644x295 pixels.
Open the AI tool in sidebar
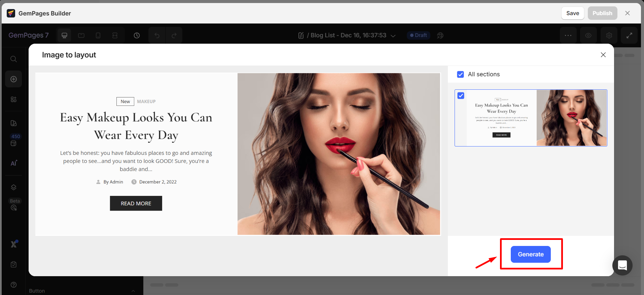[13, 163]
